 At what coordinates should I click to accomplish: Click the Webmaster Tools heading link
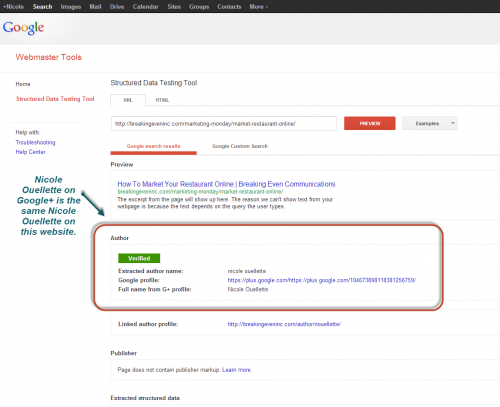coord(49,57)
